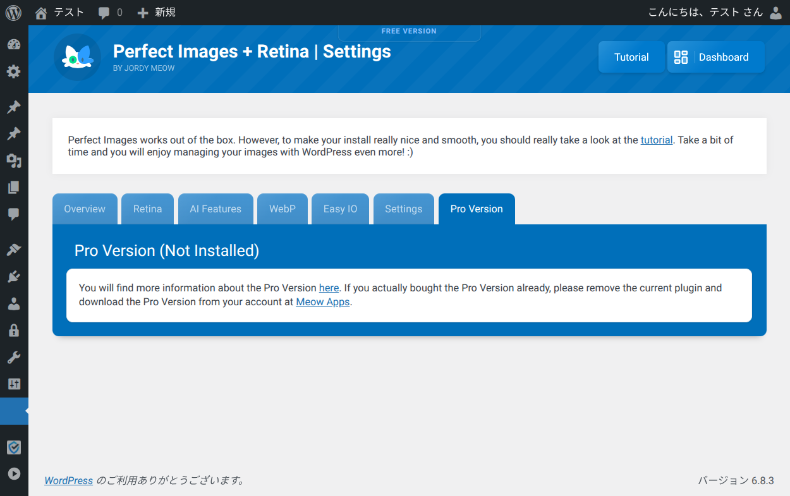
Task: Open the Comments icon in sidebar
Action: pos(14,214)
